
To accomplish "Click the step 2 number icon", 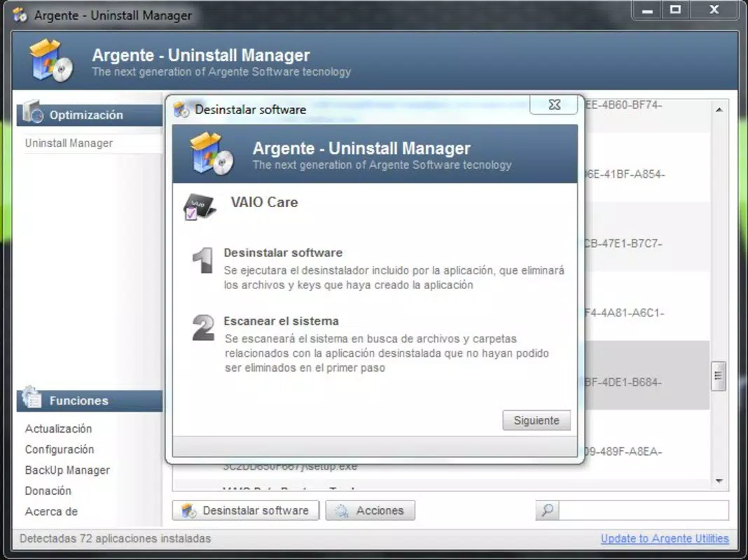I will pos(203,328).
